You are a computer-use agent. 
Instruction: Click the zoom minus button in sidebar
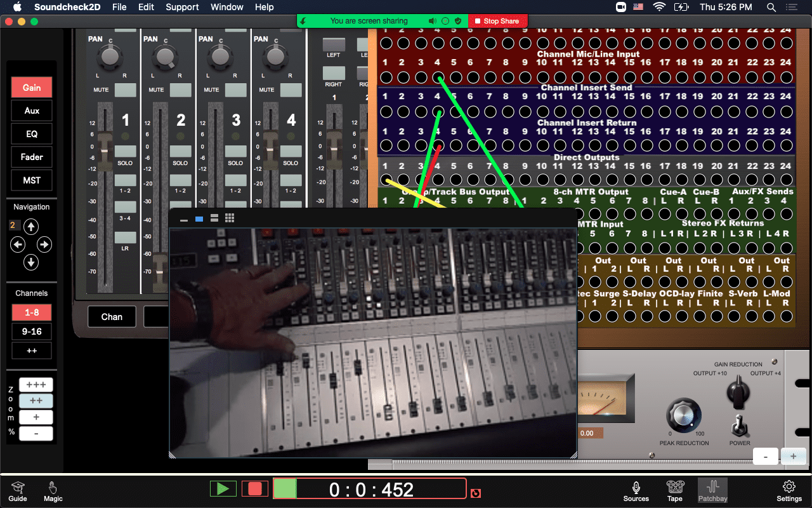[x=36, y=434]
